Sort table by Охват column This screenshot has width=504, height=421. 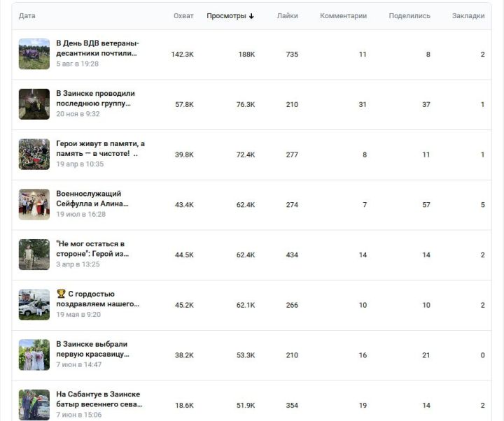(x=183, y=16)
